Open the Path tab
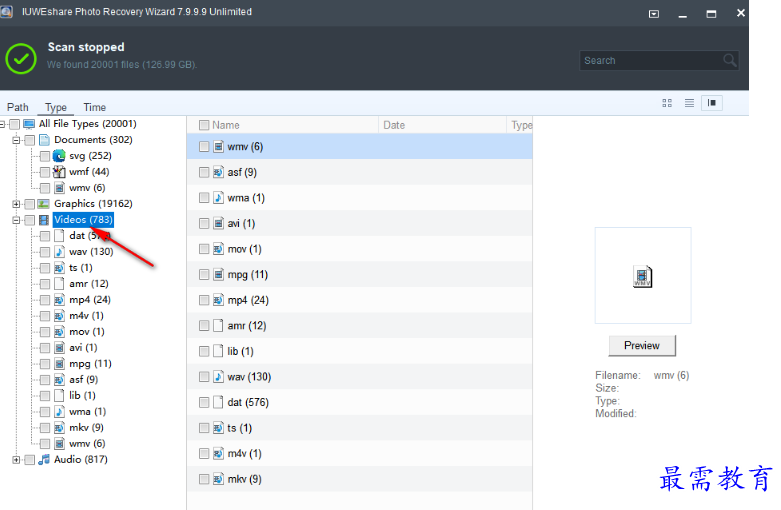Viewport: 781px width, 510px height. coord(17,107)
